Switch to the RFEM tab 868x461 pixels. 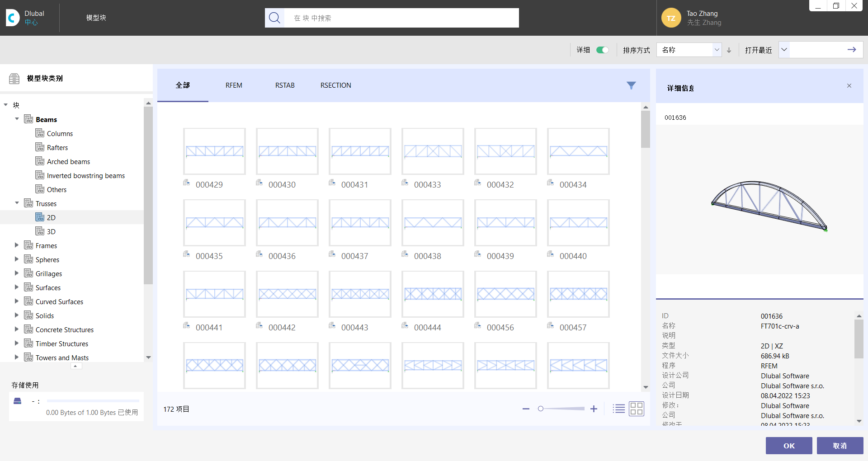234,85
